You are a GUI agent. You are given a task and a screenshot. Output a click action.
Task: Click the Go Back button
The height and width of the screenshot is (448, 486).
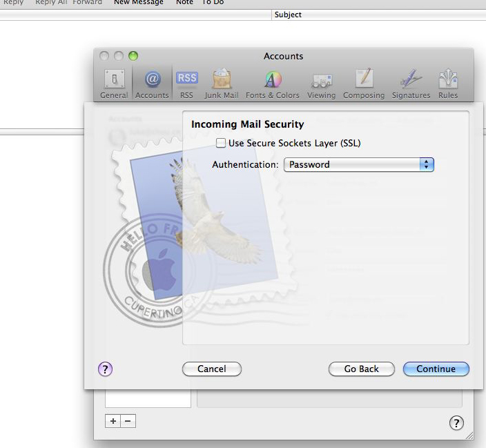tap(362, 369)
